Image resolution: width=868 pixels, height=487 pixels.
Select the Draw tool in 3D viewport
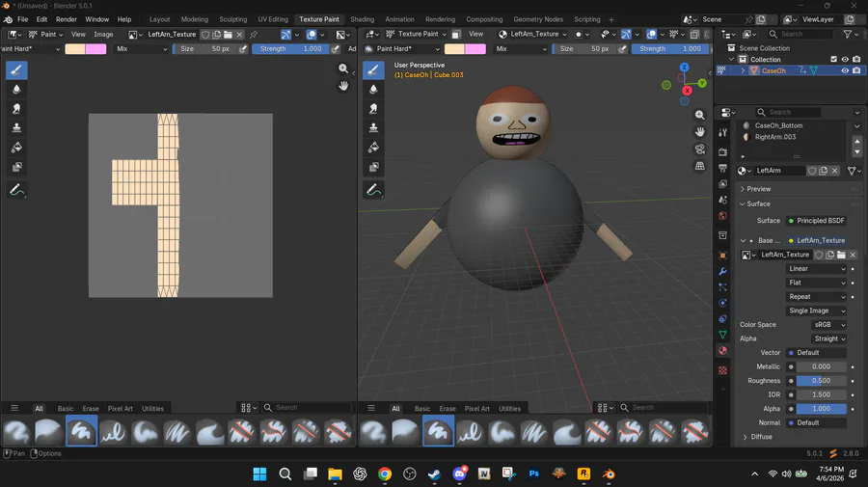pyautogui.click(x=373, y=70)
